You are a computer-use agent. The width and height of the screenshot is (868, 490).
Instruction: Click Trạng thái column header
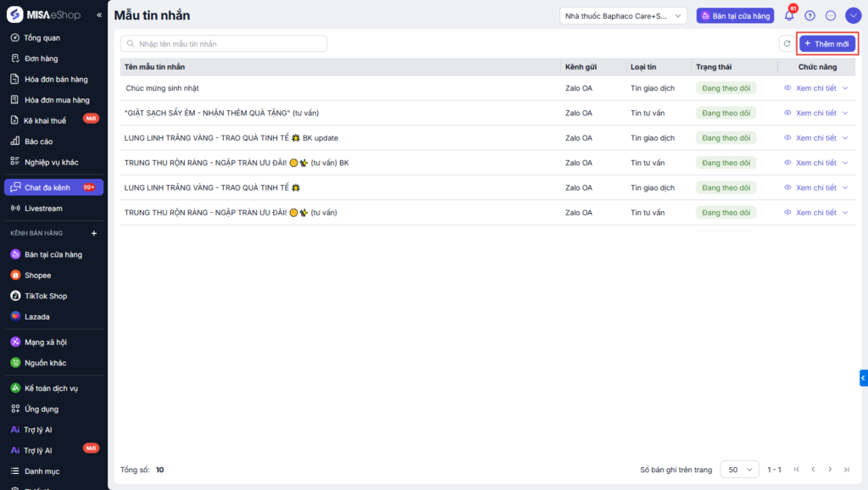click(714, 67)
